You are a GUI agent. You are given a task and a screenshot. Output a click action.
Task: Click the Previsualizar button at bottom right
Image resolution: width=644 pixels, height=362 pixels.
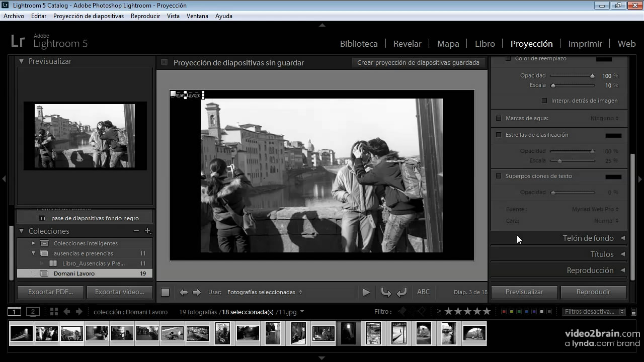(524, 292)
